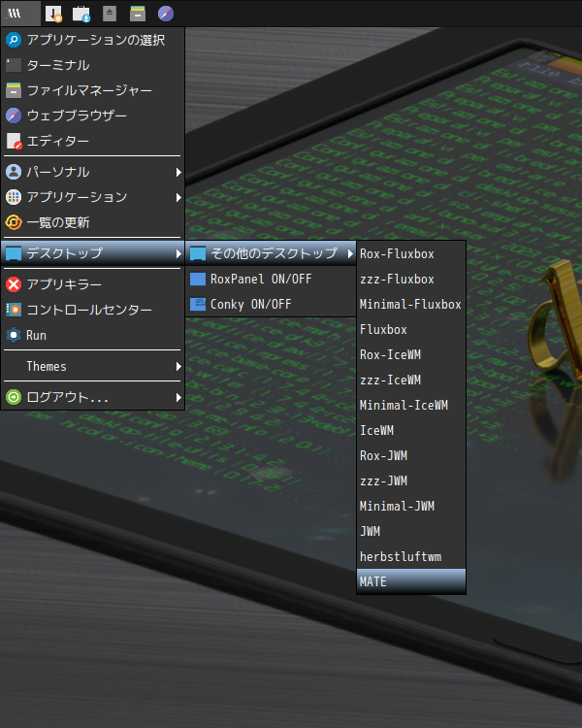Screen dimensions: 582x728
Task: Switch to zzz-IceWM desktop
Action: pos(411,380)
